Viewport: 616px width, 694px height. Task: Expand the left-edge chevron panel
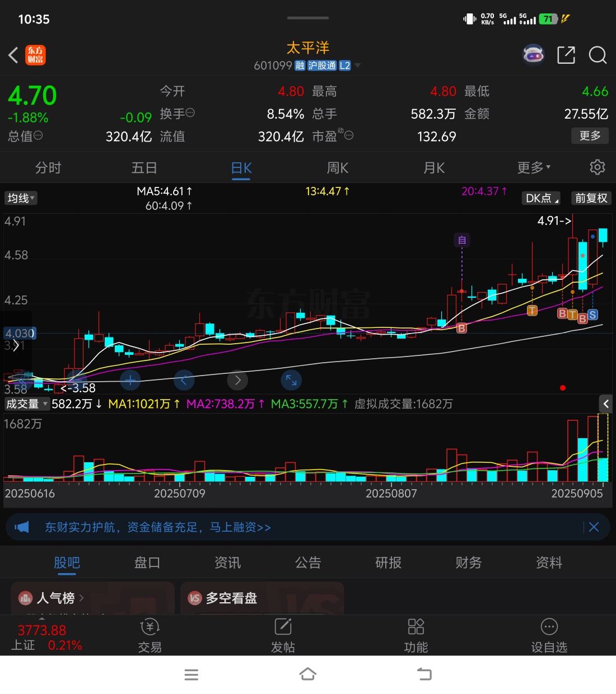[x=16, y=346]
